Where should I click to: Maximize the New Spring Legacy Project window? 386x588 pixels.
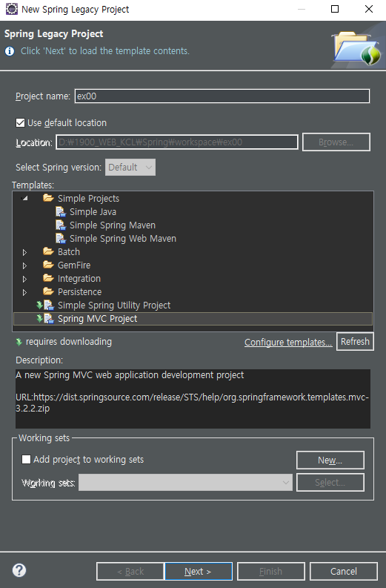[x=335, y=9]
